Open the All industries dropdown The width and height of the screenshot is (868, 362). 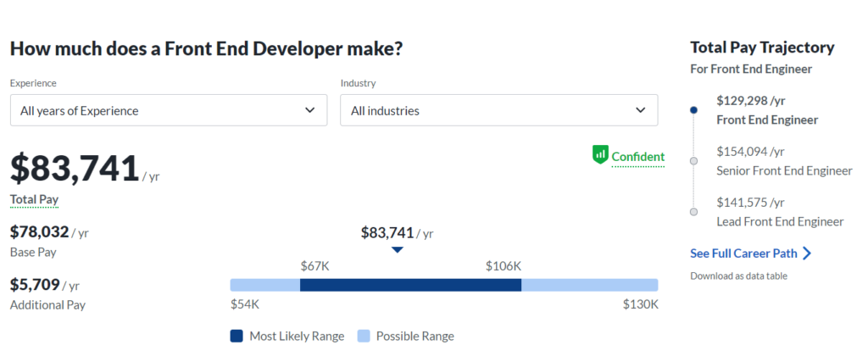tap(498, 110)
